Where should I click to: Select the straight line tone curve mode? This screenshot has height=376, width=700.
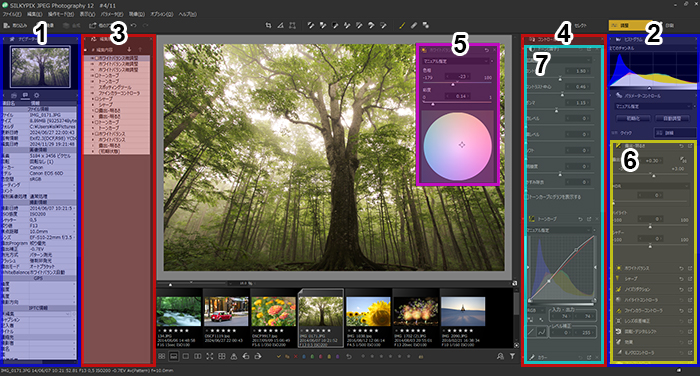[531, 332]
